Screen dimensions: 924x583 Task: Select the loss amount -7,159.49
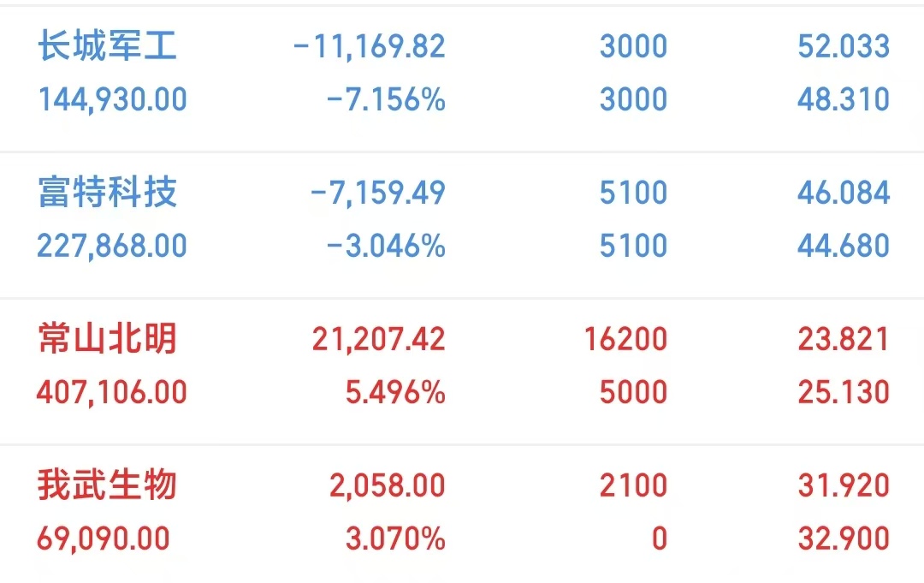click(x=377, y=193)
